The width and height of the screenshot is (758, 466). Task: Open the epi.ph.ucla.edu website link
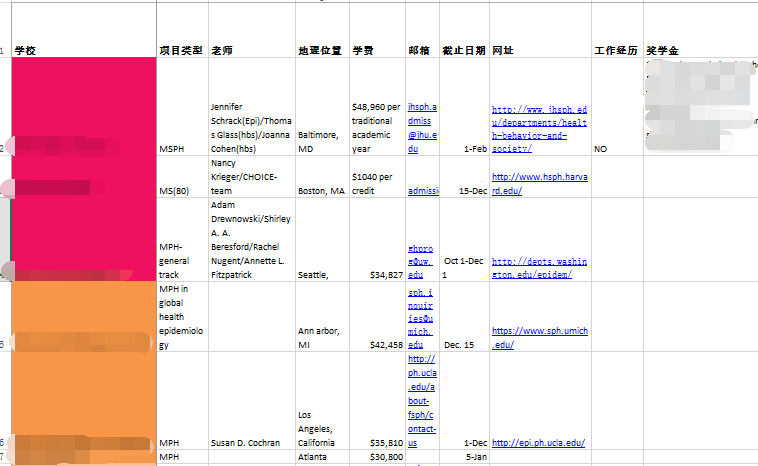538,443
